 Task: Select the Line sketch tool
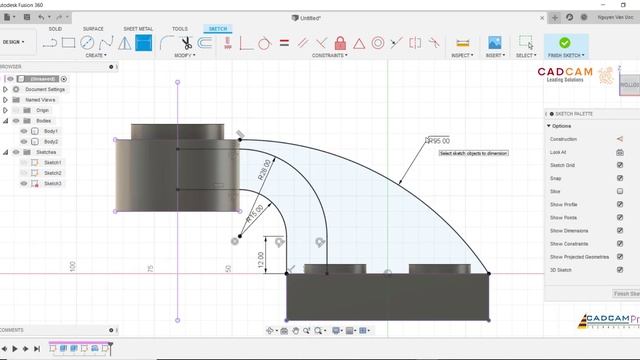[x=50, y=42]
